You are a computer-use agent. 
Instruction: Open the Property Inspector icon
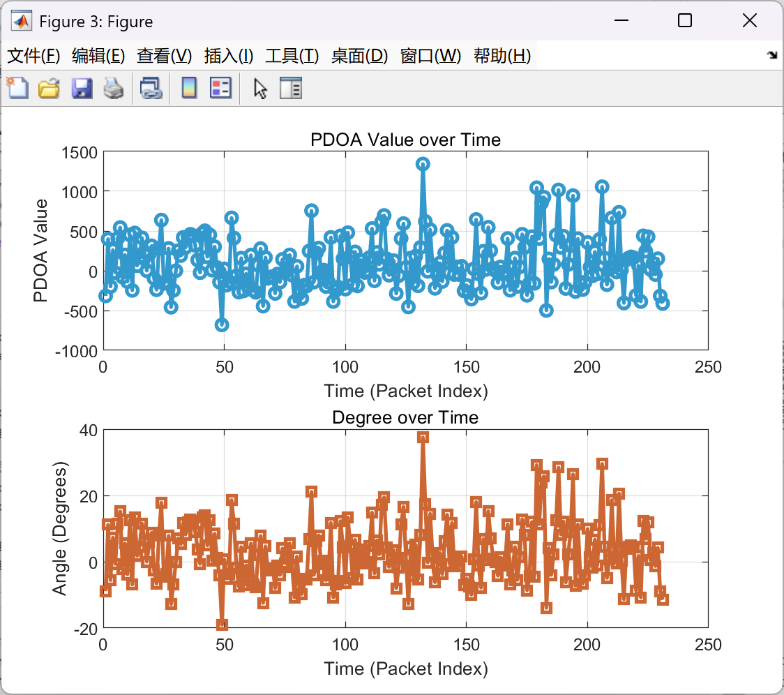pos(290,88)
